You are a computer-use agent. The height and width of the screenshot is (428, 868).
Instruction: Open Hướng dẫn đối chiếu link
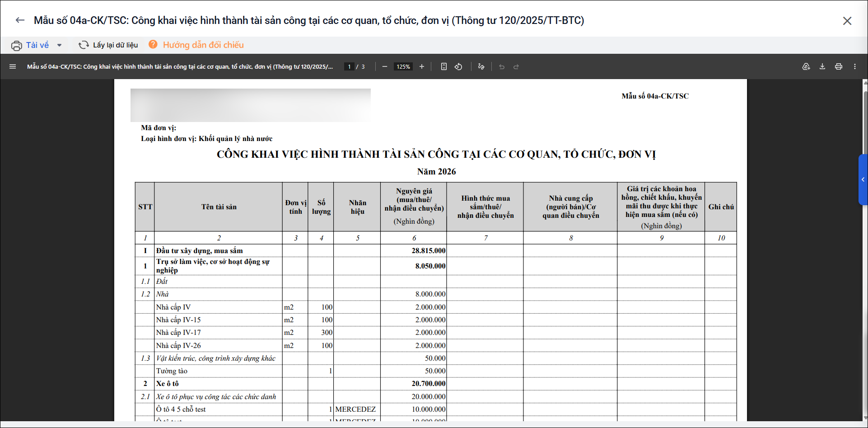pos(203,45)
